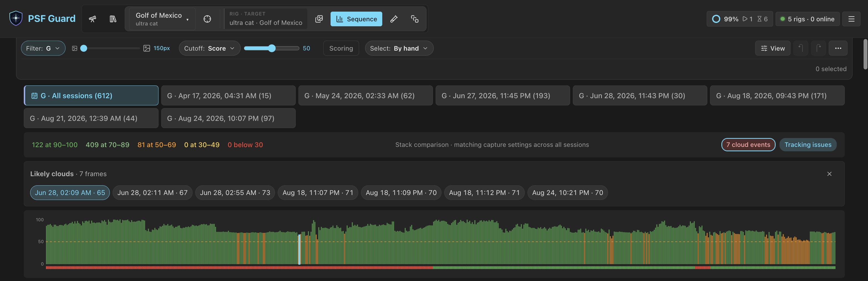Select the Aug 24, 2026 session tab
Image resolution: width=868 pixels, height=281 pixels.
pos(228,118)
